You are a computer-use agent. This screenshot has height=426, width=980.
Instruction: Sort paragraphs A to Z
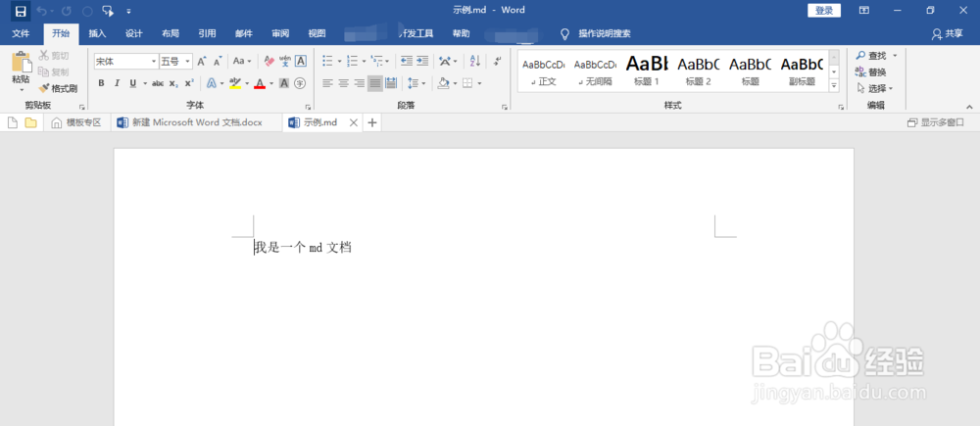[x=474, y=62]
